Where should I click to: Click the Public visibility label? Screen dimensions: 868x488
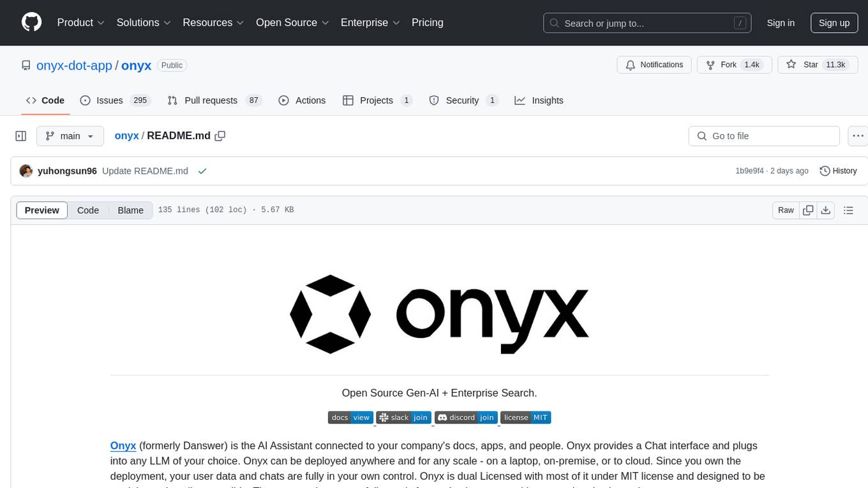point(172,65)
